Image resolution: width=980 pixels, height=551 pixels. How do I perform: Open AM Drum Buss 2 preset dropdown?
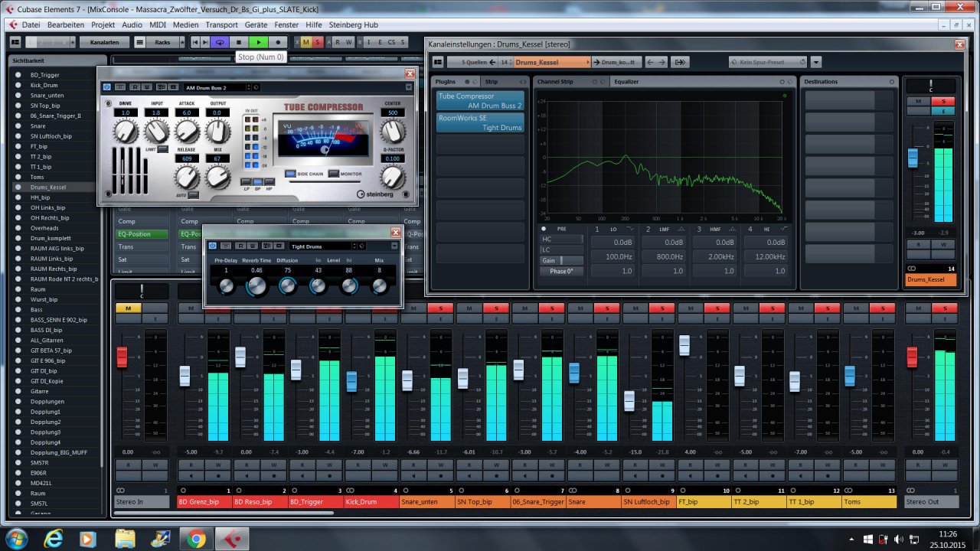(x=217, y=87)
